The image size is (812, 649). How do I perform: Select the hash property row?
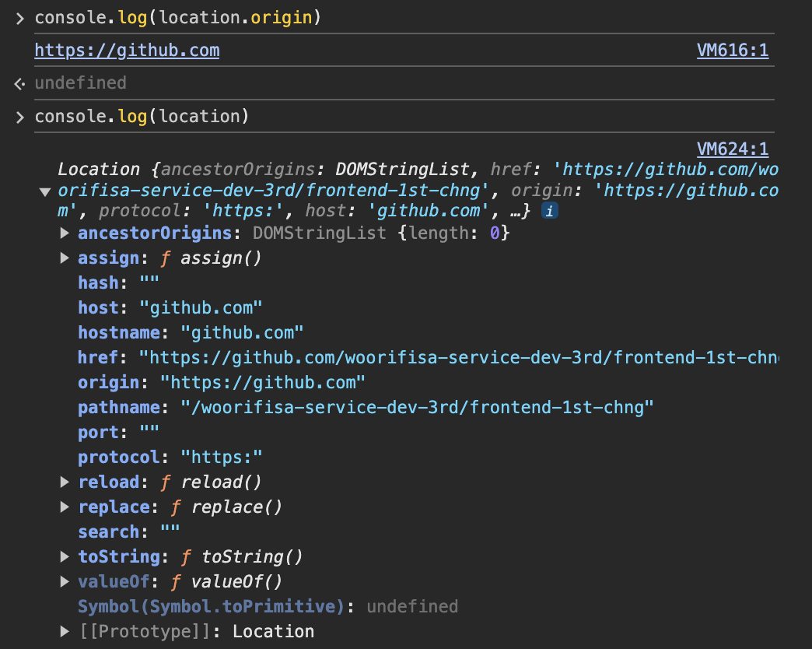pyautogui.click(x=118, y=282)
